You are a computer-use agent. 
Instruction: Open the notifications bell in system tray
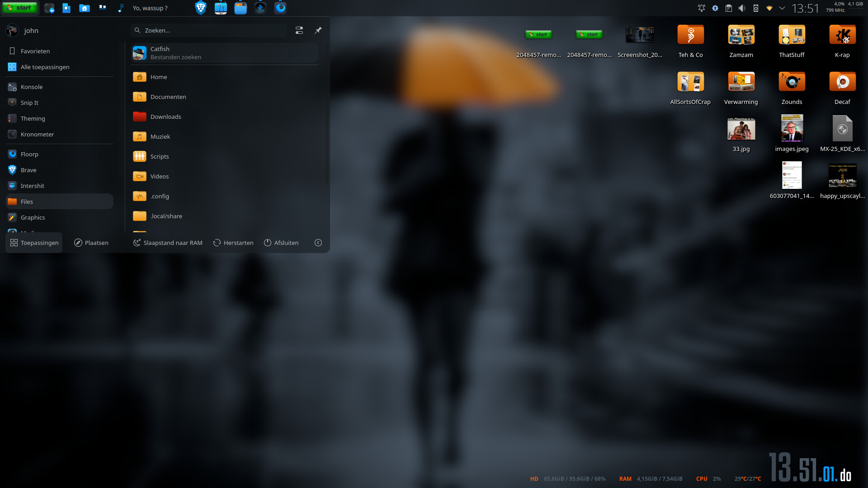701,8
